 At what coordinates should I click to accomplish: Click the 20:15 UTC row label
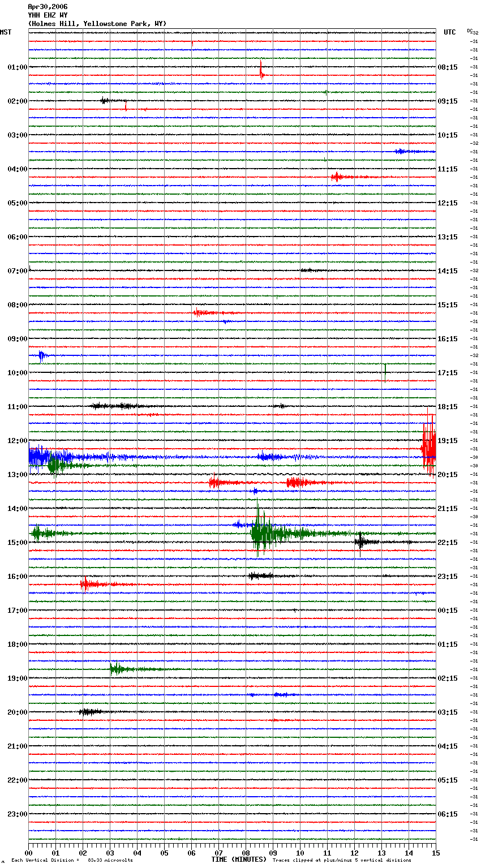448,475
